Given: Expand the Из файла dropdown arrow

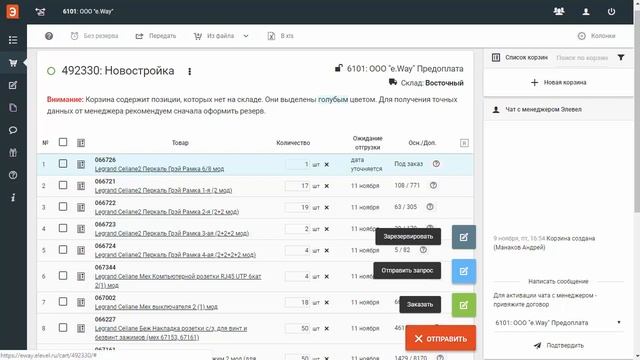Looking at the screenshot, I should 246,36.
